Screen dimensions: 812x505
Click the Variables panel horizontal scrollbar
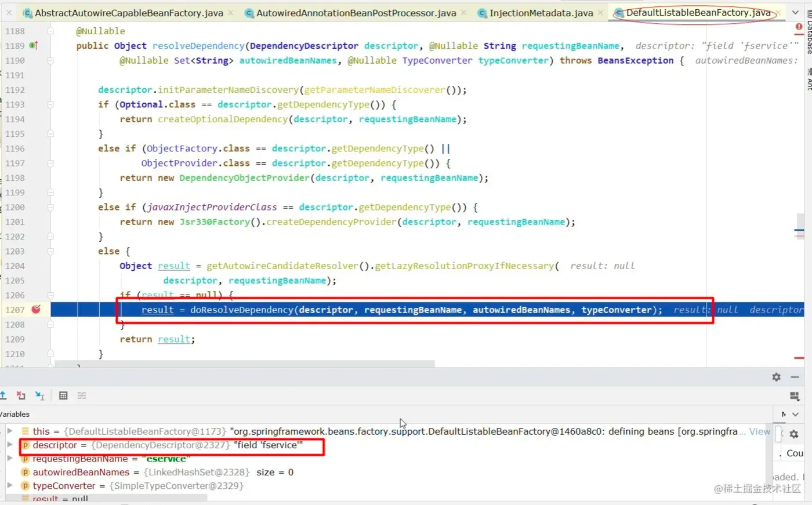[x=106, y=497]
